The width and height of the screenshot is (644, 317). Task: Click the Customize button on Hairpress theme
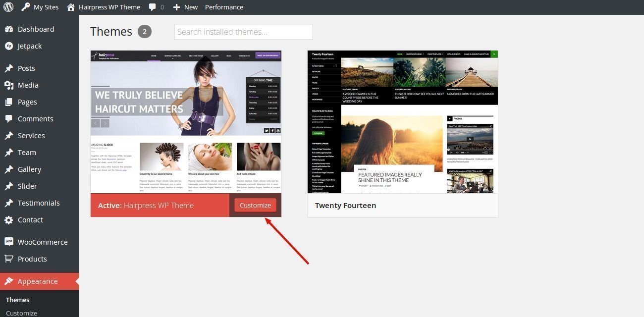(255, 205)
